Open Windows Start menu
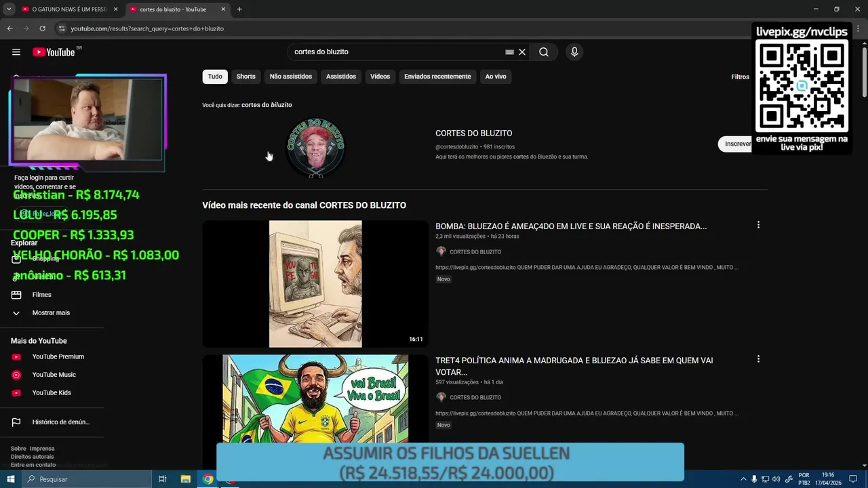Image resolution: width=868 pixels, height=488 pixels. coord(10,479)
